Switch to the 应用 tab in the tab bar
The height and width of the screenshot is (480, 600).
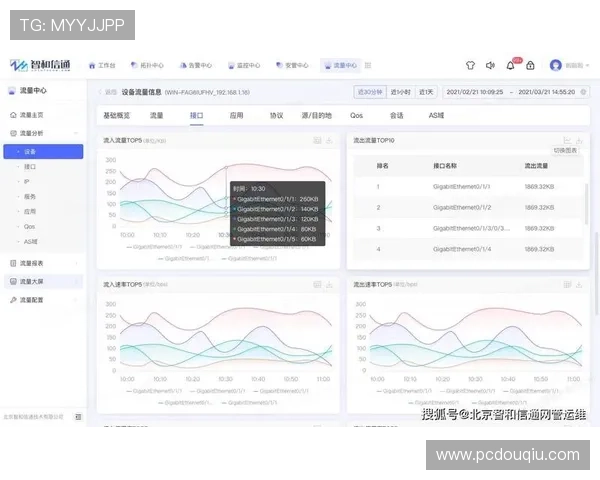coord(236,115)
